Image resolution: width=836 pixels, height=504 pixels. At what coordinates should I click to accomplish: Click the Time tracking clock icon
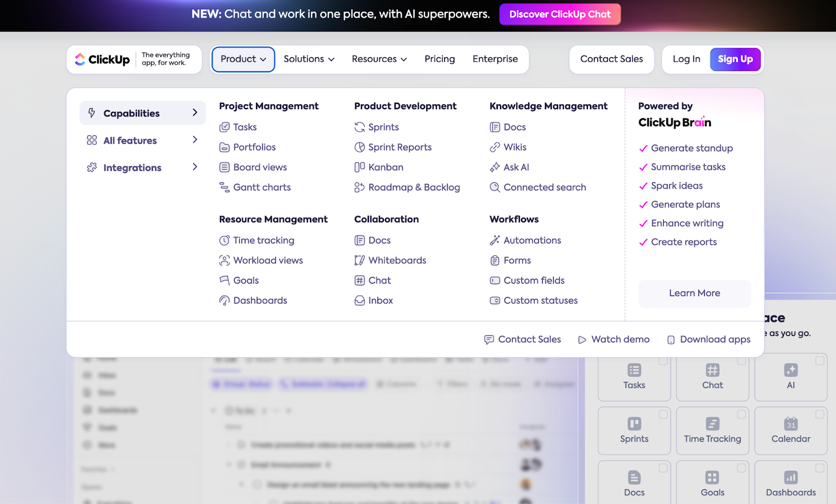pos(224,240)
